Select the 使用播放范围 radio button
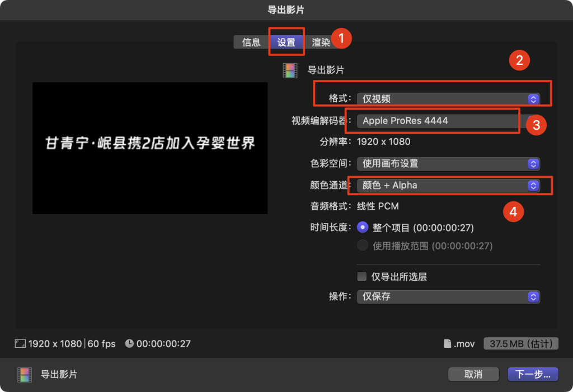 pos(363,245)
